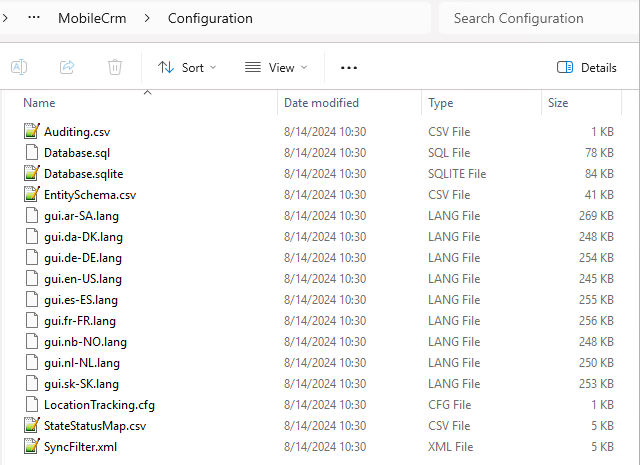This screenshot has width=640, height=465.
Task: Click the LocationTracking.cfg file icon
Action: click(31, 405)
